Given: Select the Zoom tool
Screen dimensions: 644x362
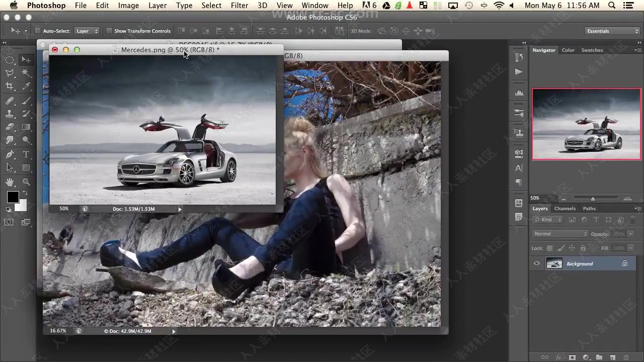Looking at the screenshot, I should click(26, 182).
